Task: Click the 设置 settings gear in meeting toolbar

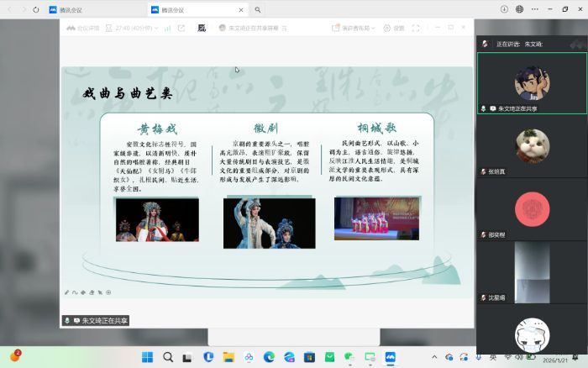Action: click(x=393, y=28)
